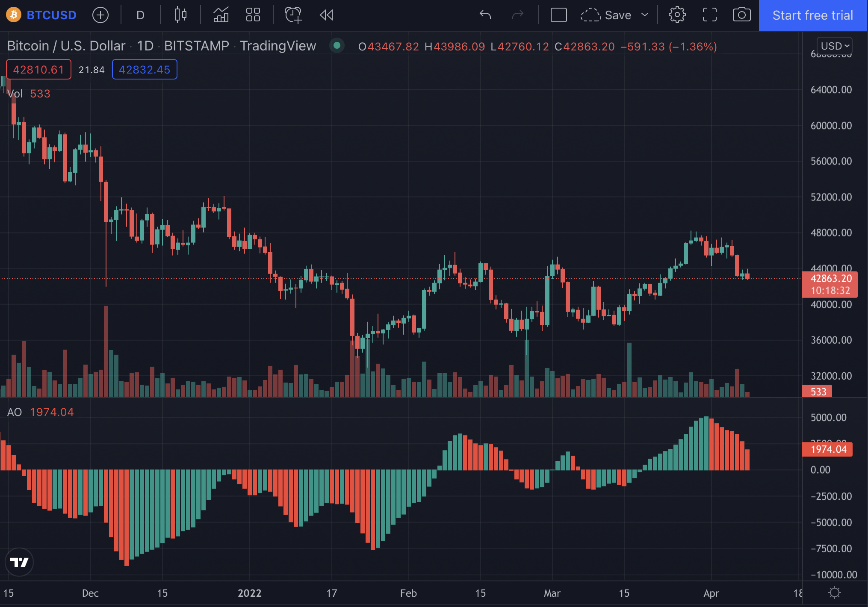
Task: Select the single-chart layout icon
Action: tap(559, 15)
